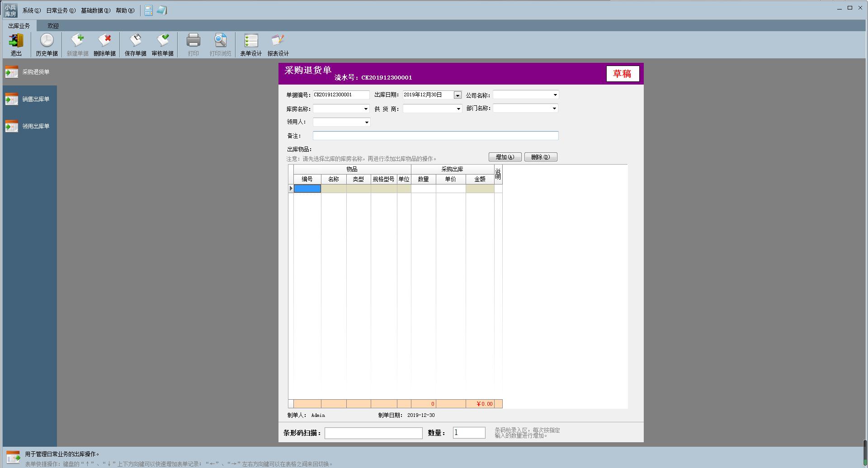The width and height of the screenshot is (868, 468).
Task: Click the 流水号 CK201912300001 text
Action: click(373, 78)
